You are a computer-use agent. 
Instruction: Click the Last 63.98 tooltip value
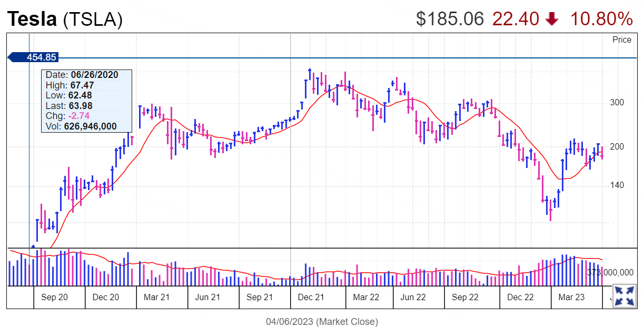click(81, 106)
